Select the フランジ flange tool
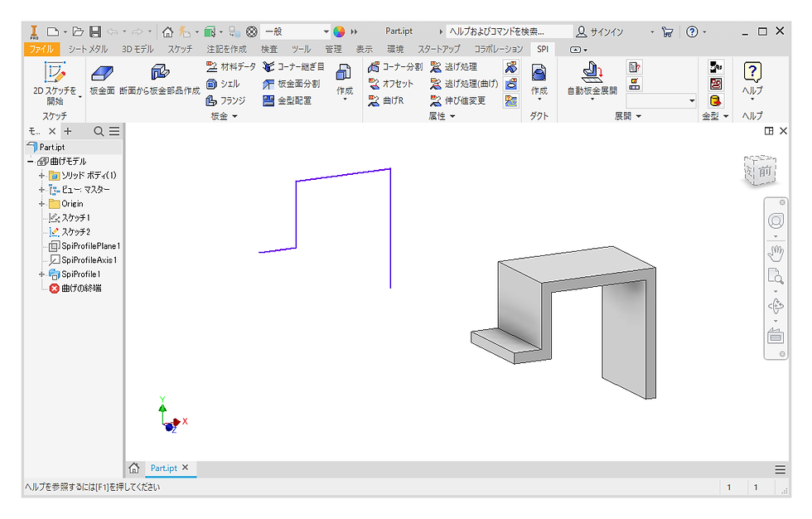 pos(225,100)
